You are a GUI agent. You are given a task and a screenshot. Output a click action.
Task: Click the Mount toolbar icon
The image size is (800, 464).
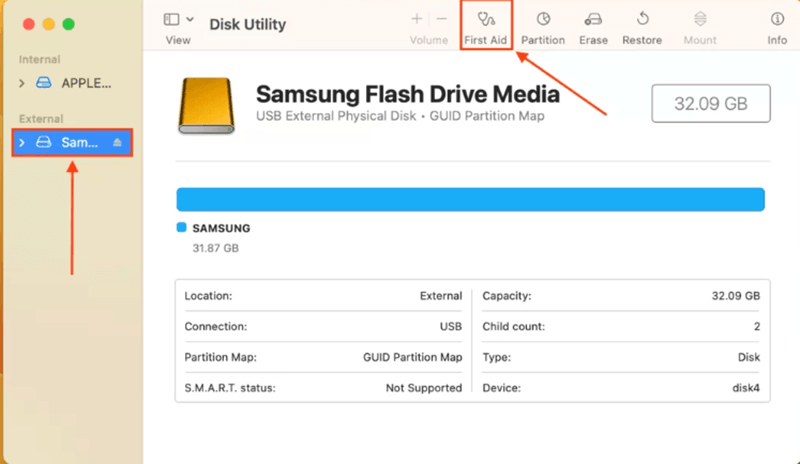pos(700,20)
